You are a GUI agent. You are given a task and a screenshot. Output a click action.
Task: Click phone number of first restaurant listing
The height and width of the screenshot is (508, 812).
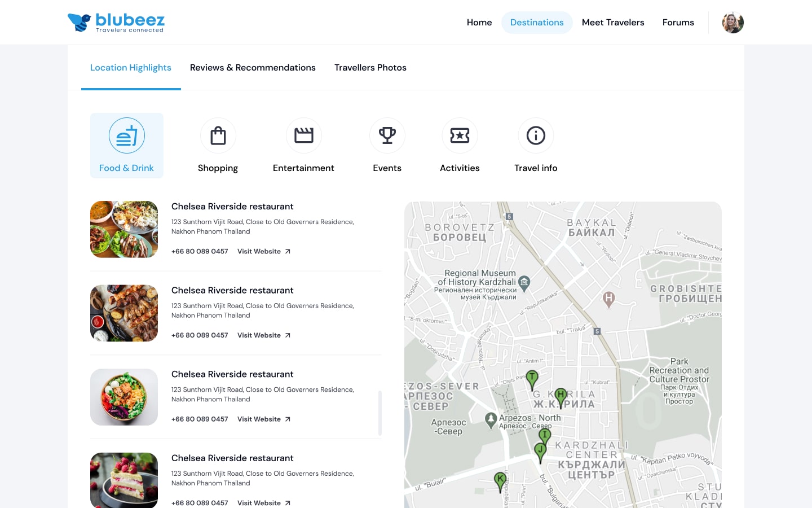tap(200, 252)
